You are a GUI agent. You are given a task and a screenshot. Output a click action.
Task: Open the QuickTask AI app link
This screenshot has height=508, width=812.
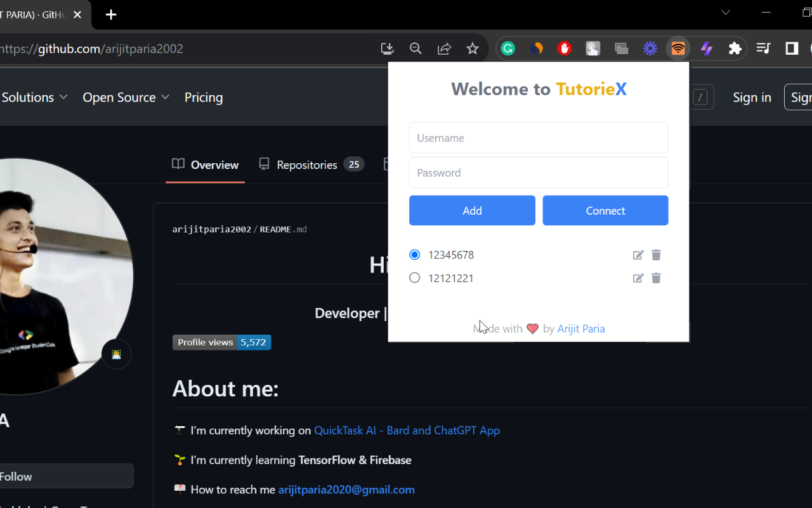pyautogui.click(x=407, y=430)
